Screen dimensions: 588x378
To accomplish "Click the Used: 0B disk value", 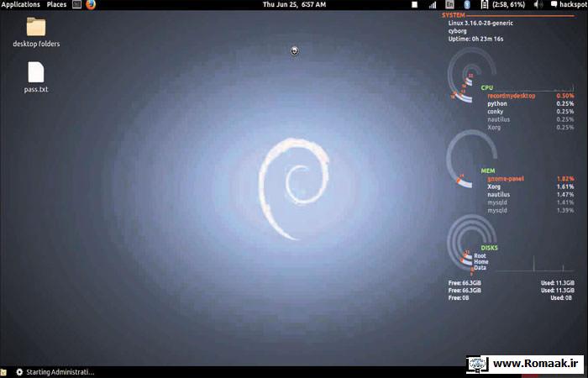I will click(x=561, y=298).
